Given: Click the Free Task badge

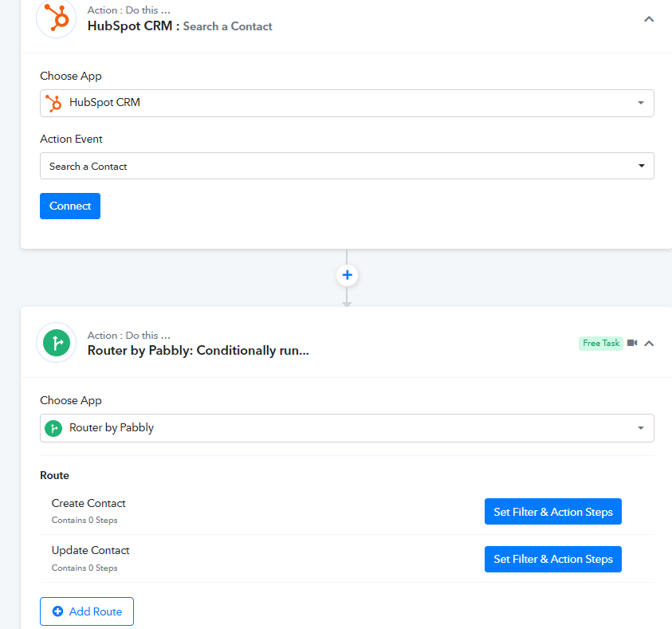Looking at the screenshot, I should [601, 344].
